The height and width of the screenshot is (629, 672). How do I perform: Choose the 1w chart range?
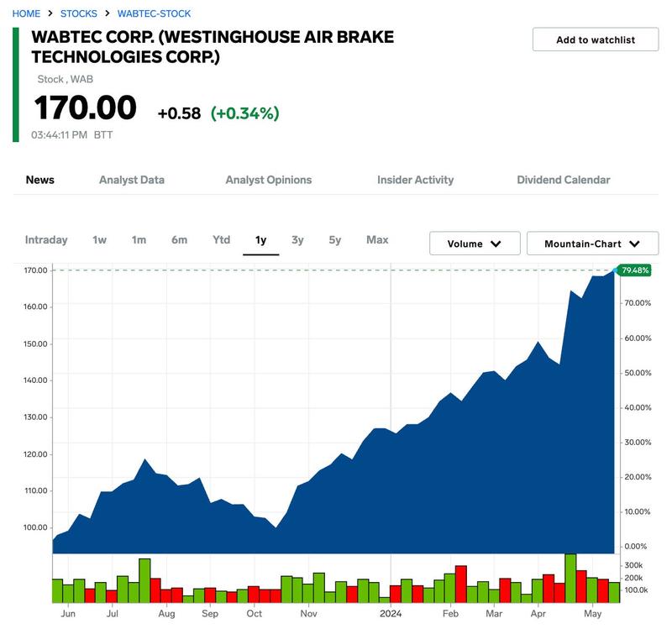coord(99,240)
